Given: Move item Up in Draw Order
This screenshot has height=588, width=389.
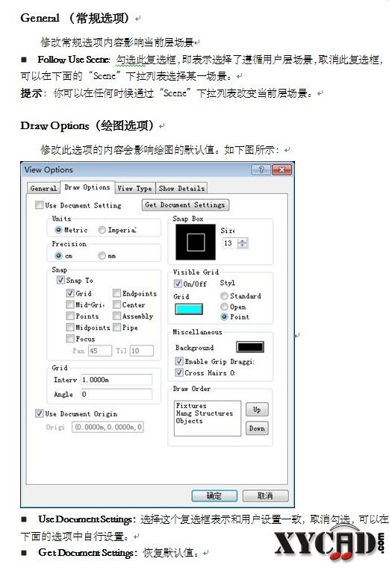Looking at the screenshot, I should point(257,410).
